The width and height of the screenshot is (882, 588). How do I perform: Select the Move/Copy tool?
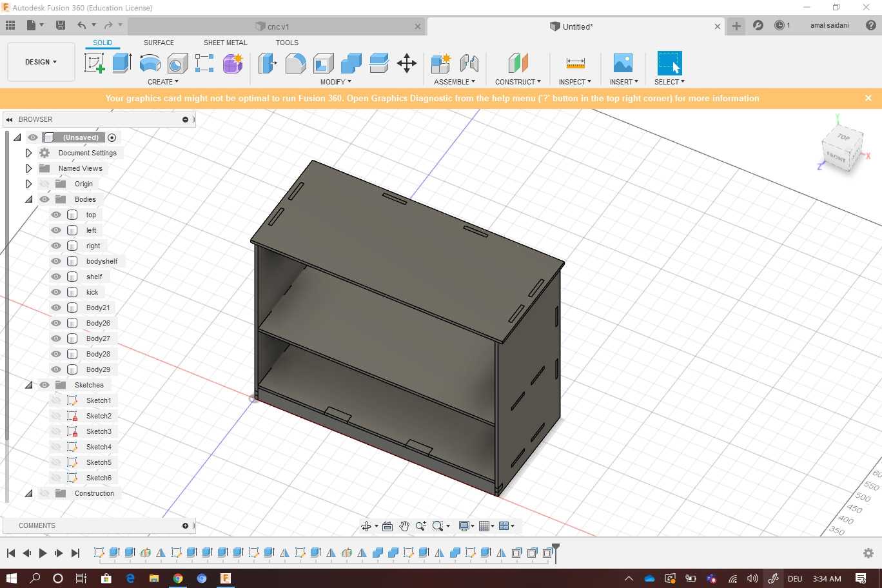tap(406, 63)
